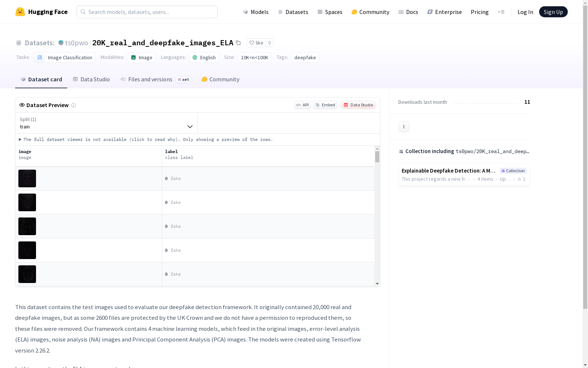Image resolution: width=588 pixels, height=368 pixels.
Task: Open the Datasets nav link
Action: [x=293, y=12]
